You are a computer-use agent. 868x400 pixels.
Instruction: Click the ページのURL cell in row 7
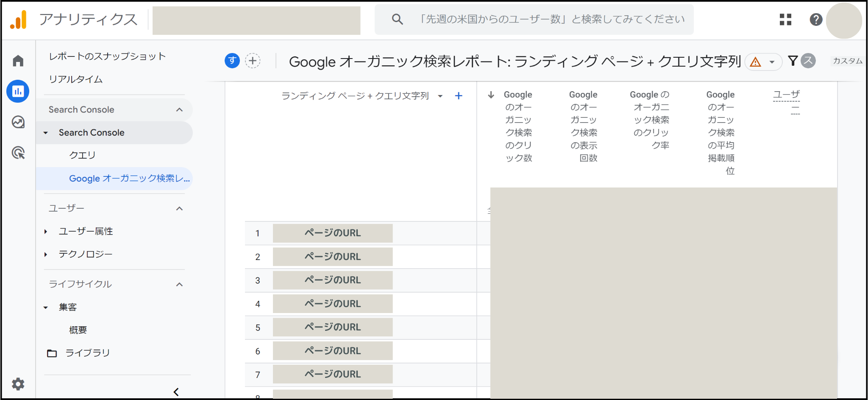tap(333, 375)
